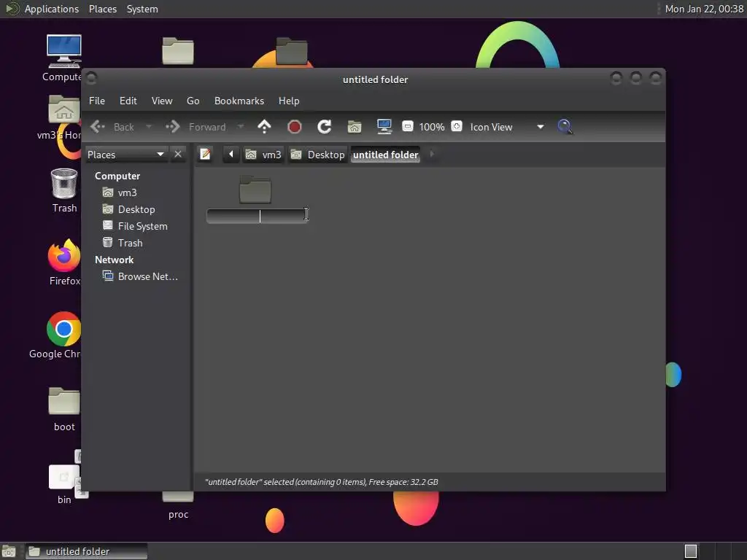Zoom in with the plus icon
The image size is (747, 560).
[457, 126]
